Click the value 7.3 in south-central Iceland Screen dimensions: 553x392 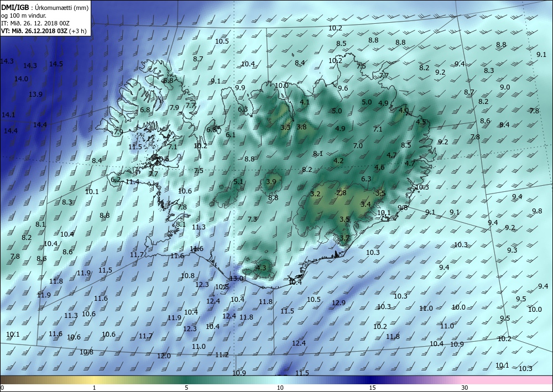(252, 219)
